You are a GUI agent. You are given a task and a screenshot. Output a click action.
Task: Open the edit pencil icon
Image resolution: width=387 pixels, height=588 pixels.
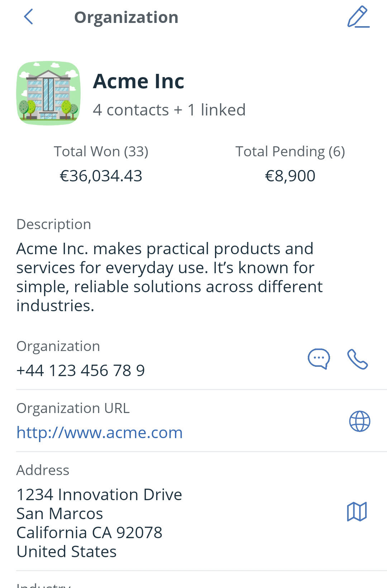pyautogui.click(x=358, y=17)
